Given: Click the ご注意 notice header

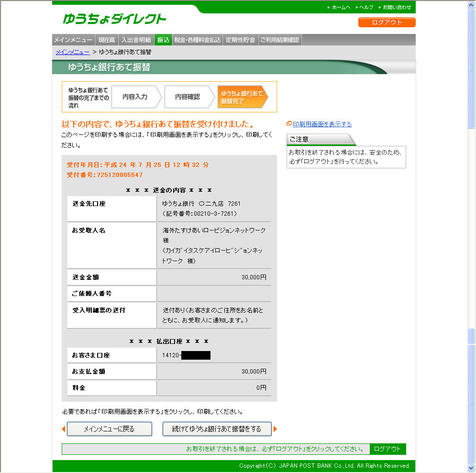Looking at the screenshot, I should tap(321, 140).
